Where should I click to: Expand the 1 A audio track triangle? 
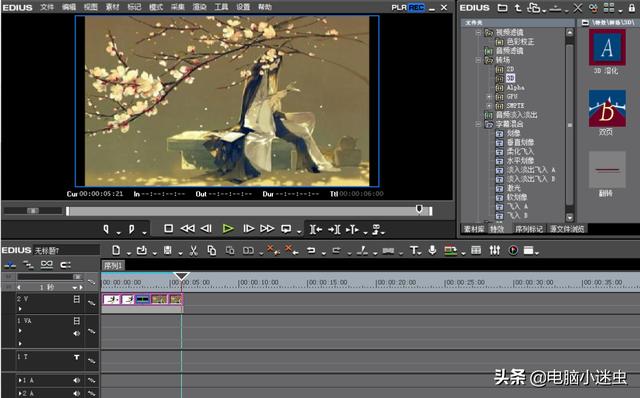(x=20, y=380)
